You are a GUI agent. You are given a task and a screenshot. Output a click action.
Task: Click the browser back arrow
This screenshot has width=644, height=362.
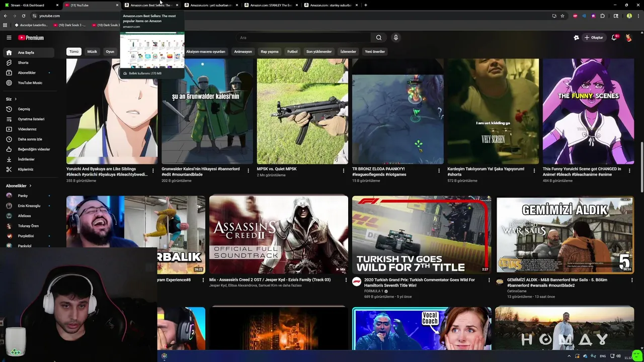(5, 16)
